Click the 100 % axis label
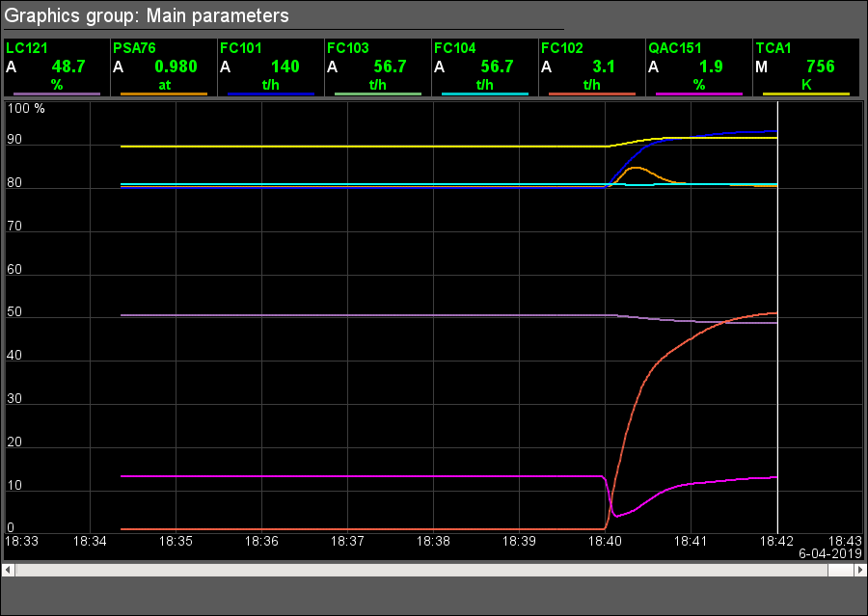The width and height of the screenshot is (868, 616). tap(26, 109)
